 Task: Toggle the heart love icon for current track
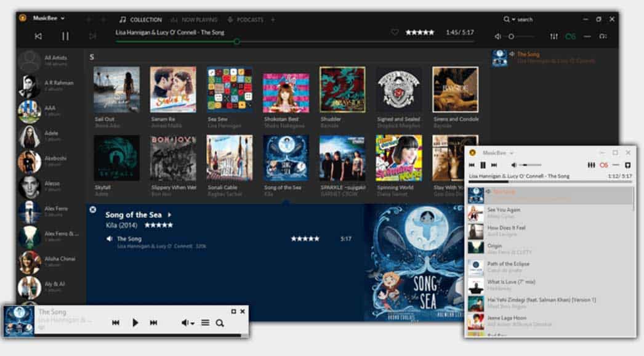395,32
